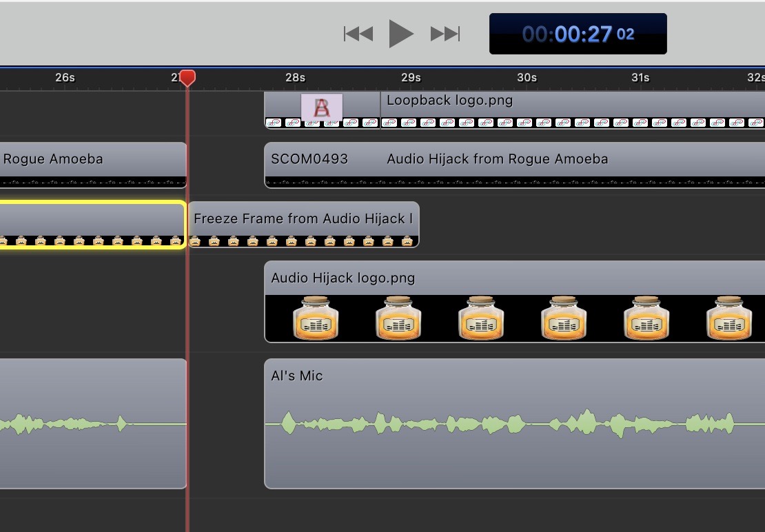Select the Freeze Frame from Audio Hijack clip

(x=303, y=219)
